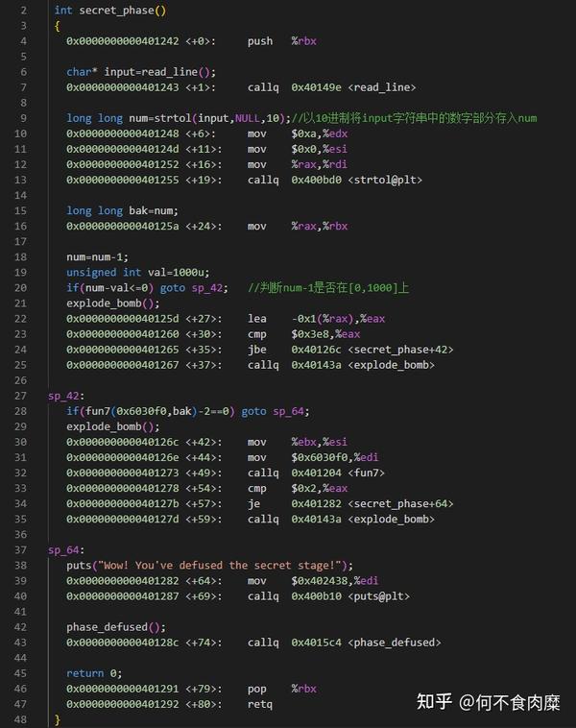The image size is (576, 728).
Task: Click the 'mov %rax,%rbx' instruction
Action: pos(298,226)
